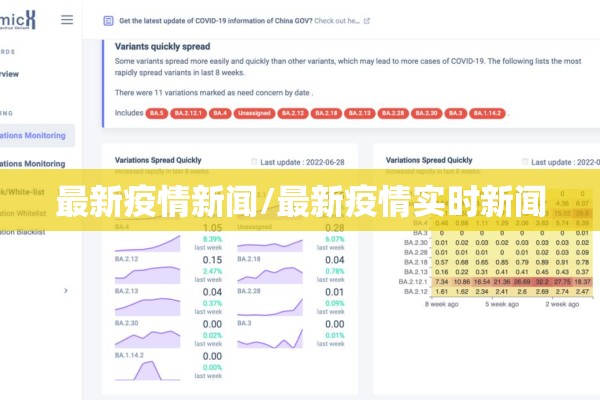
Task: Click Last update : 2022-06-28 text
Action: (302, 162)
